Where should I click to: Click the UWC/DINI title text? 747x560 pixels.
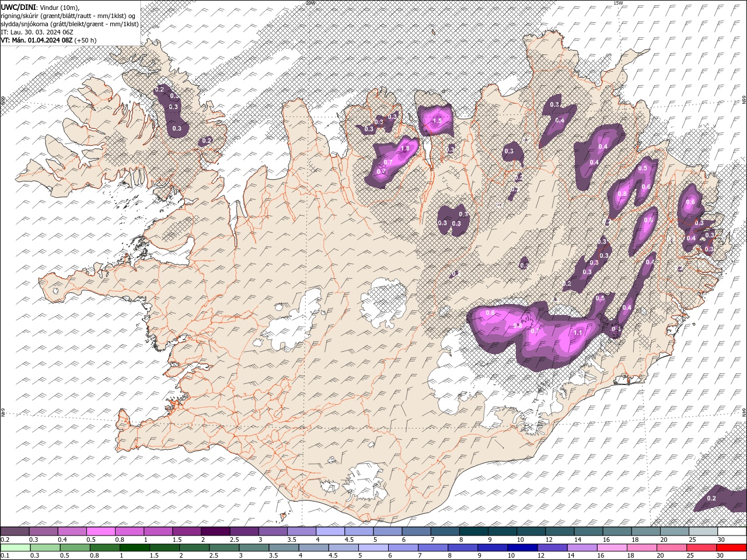click(19, 6)
